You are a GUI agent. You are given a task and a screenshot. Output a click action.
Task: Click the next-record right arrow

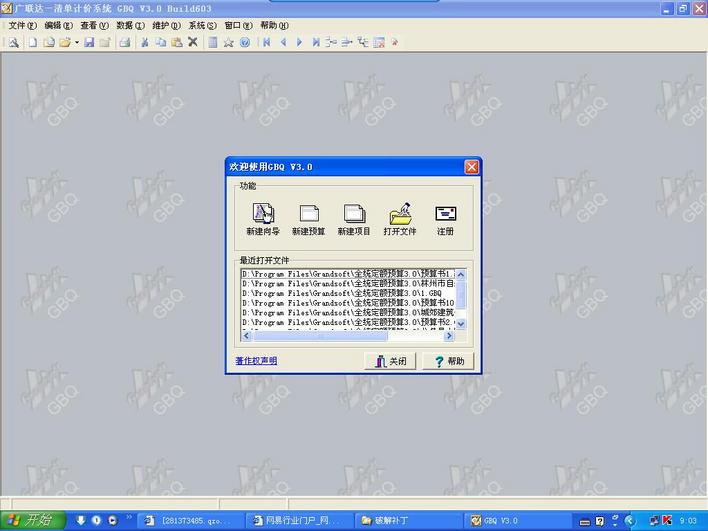tap(299, 42)
